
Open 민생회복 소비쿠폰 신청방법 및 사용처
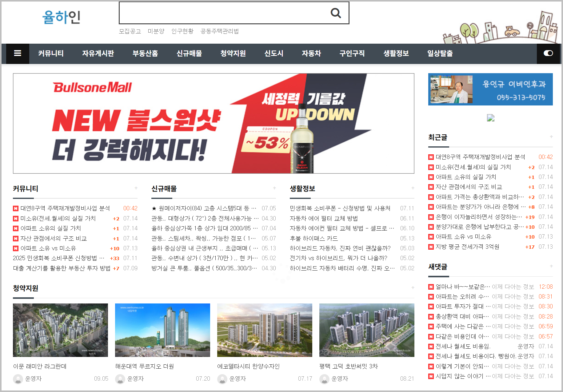[340, 208]
